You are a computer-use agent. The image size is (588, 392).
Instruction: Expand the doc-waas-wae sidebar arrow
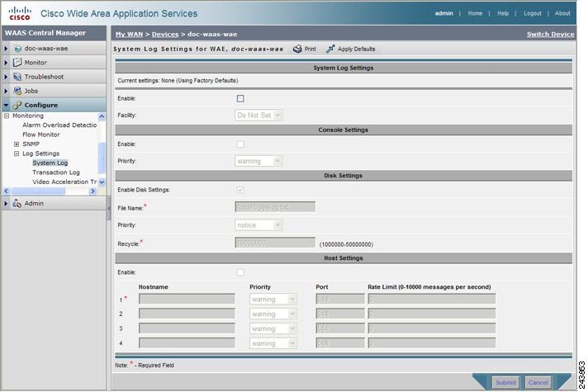[x=6, y=49]
